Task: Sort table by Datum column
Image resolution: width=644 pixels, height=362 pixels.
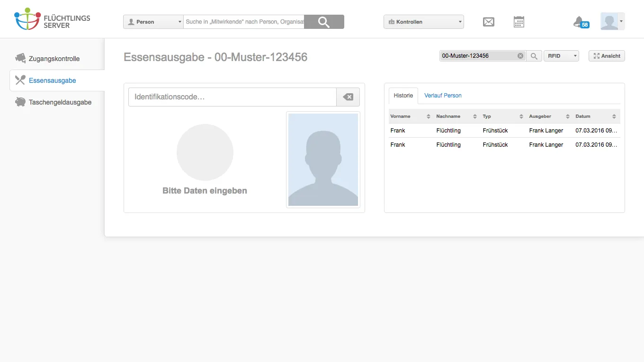Action: (597, 116)
